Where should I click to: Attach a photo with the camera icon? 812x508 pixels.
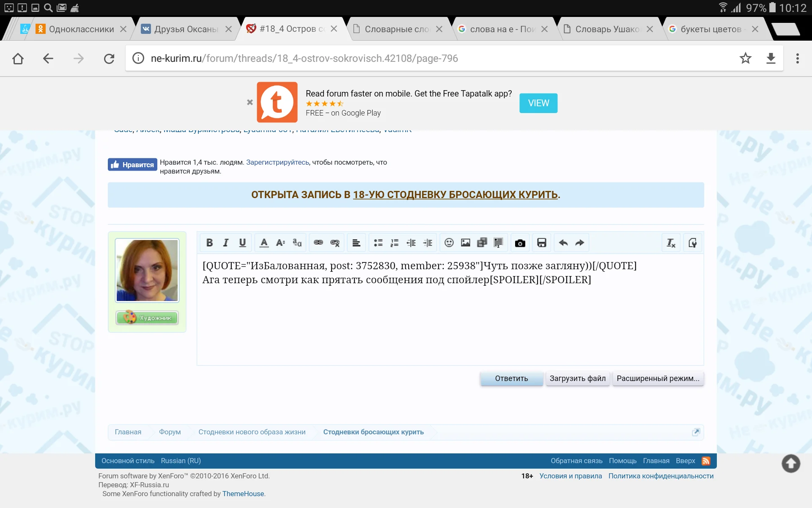520,243
